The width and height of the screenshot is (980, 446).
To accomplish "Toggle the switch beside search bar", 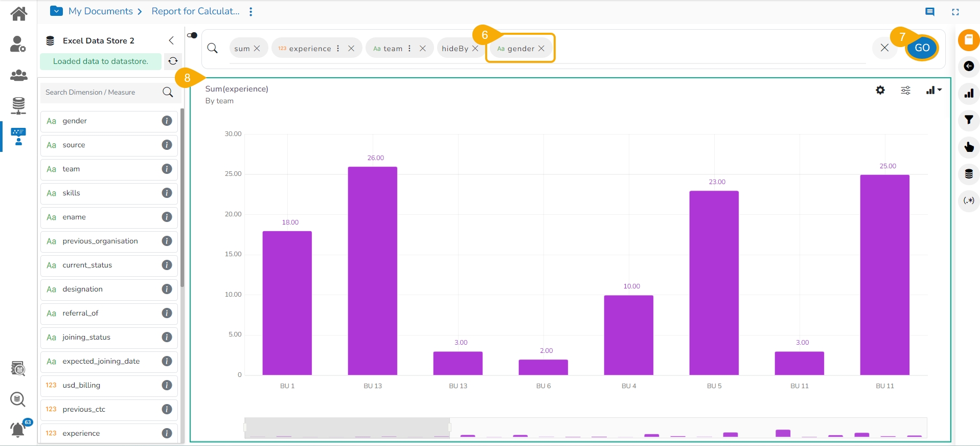I will (192, 35).
